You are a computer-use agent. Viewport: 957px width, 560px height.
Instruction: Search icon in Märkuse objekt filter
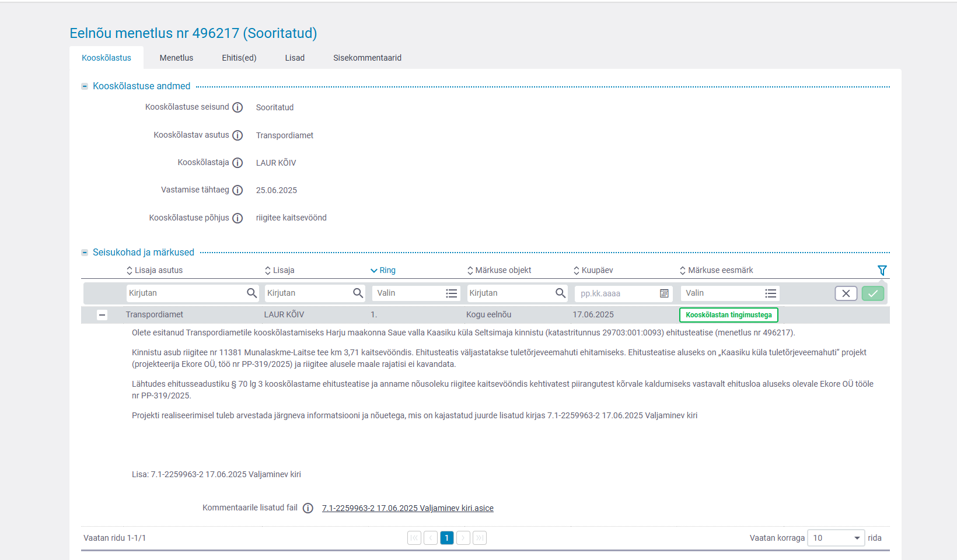[x=560, y=293]
